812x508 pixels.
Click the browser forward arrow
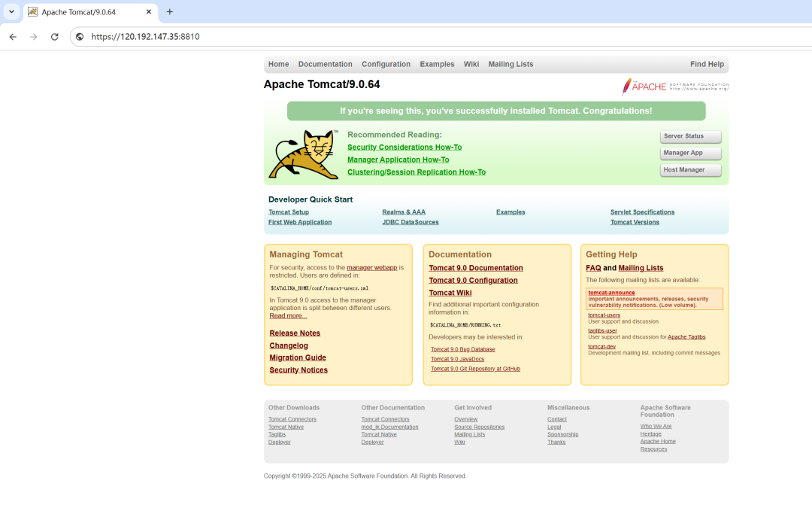coord(34,37)
